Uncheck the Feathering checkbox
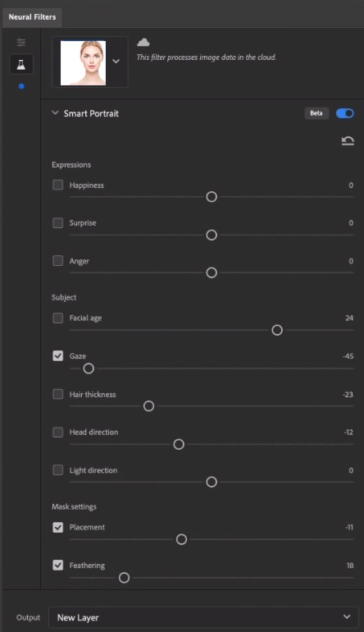The height and width of the screenshot is (632, 364). point(58,565)
